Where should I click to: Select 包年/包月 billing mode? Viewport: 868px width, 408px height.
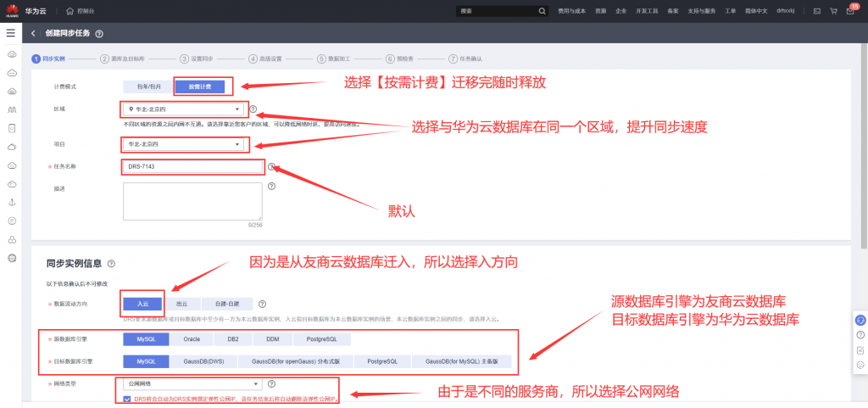(x=149, y=87)
